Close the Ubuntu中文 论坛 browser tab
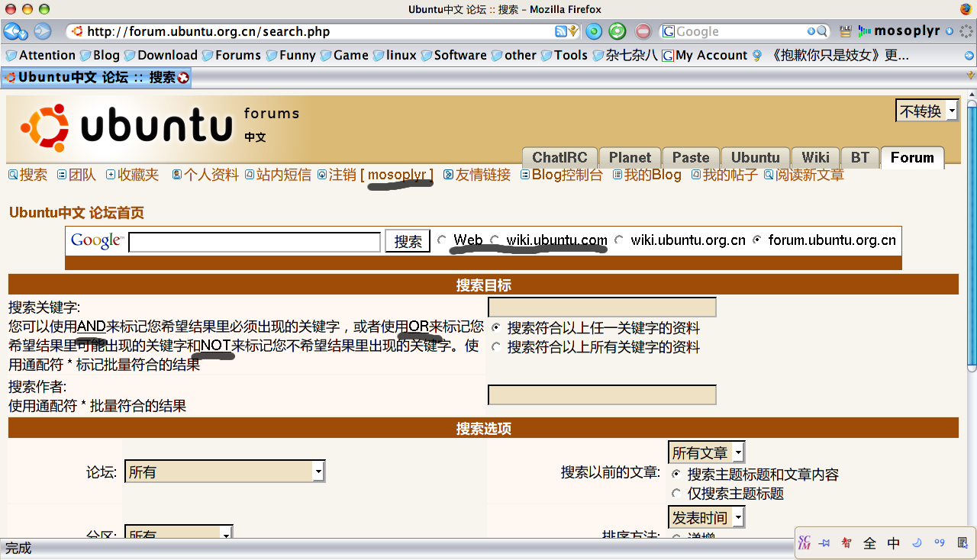This screenshot has height=560, width=977. [183, 77]
